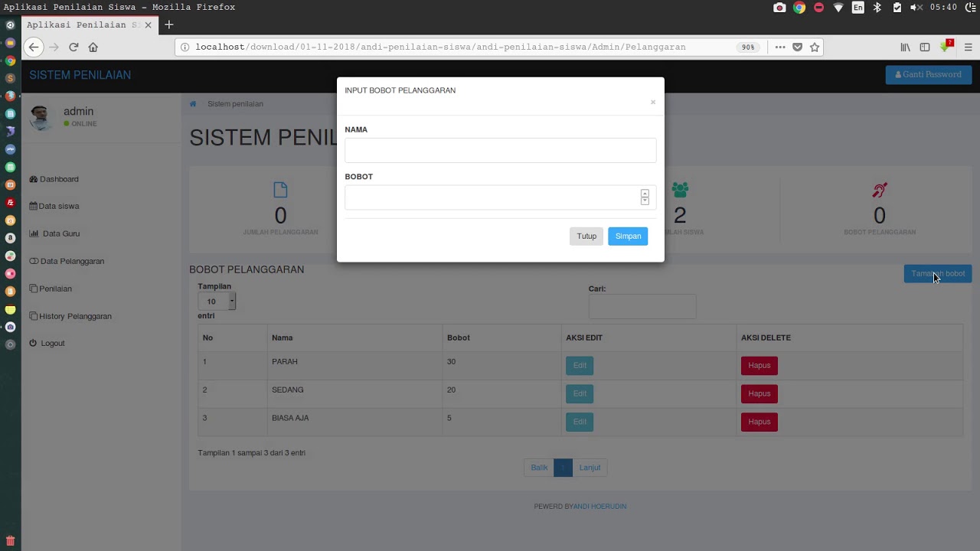The height and width of the screenshot is (551, 980).
Task: Bookmark this page with the star icon
Action: click(x=815, y=47)
